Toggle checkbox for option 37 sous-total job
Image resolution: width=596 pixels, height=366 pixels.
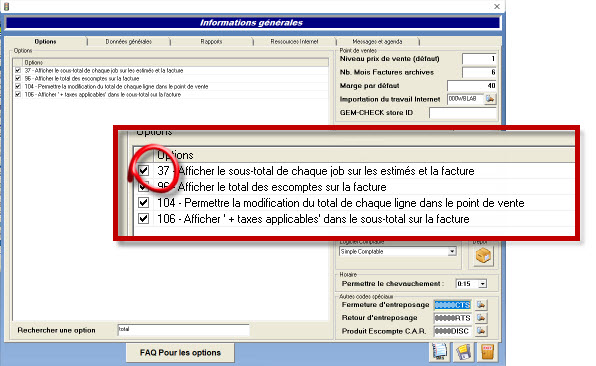(x=18, y=70)
